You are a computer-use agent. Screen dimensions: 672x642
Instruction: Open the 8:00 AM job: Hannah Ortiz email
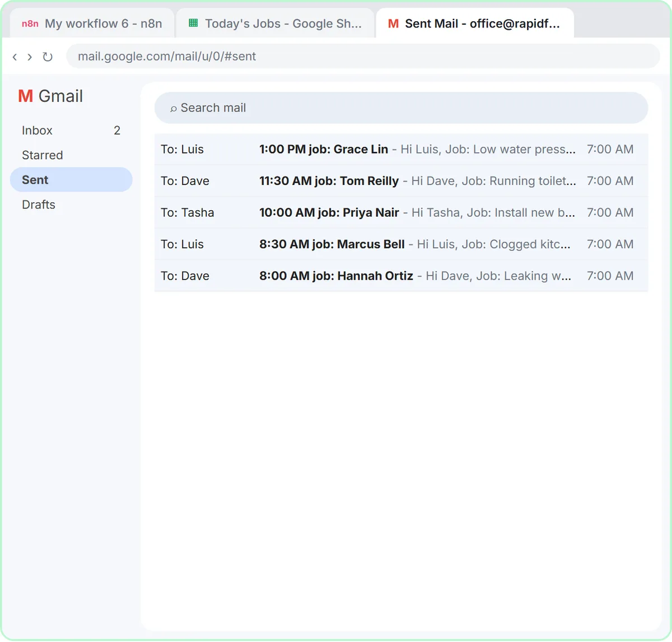click(x=401, y=276)
